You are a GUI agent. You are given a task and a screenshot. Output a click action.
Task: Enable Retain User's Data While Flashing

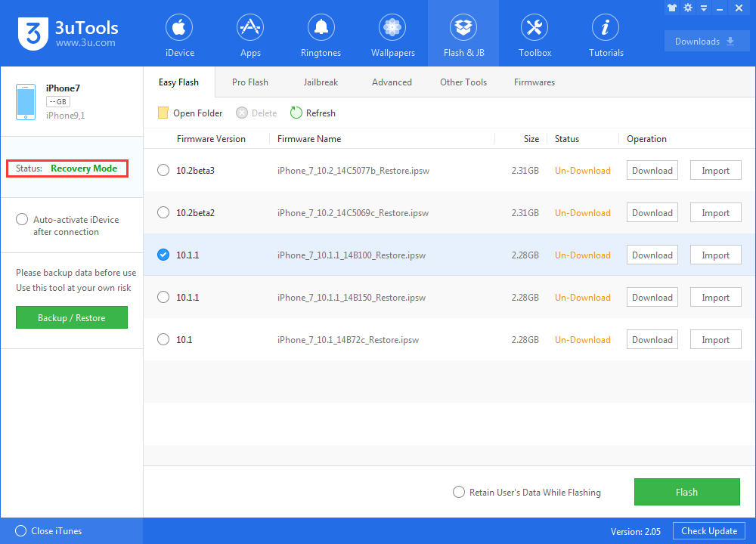click(x=459, y=492)
